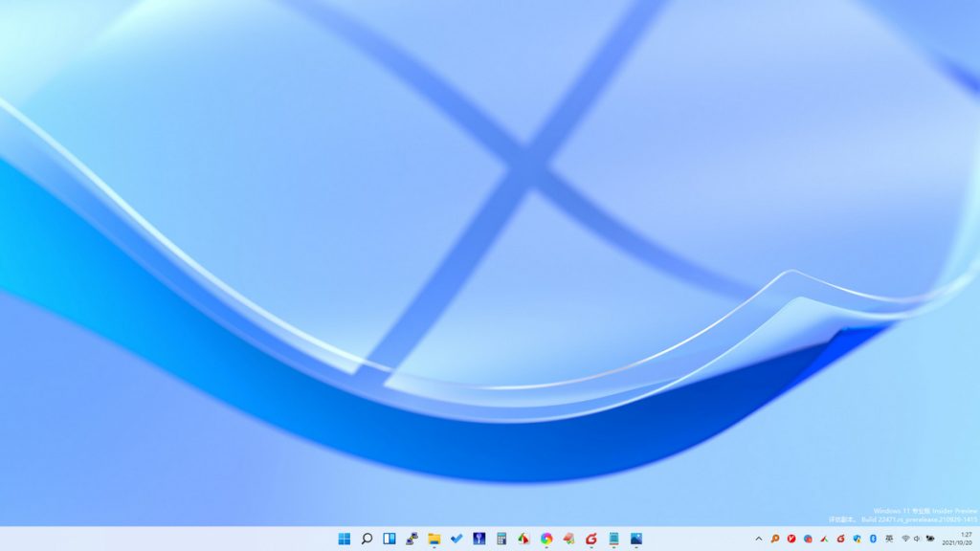The image size is (980, 551).
Task: Click the Bluetooth icon in system tray
Action: (873, 539)
